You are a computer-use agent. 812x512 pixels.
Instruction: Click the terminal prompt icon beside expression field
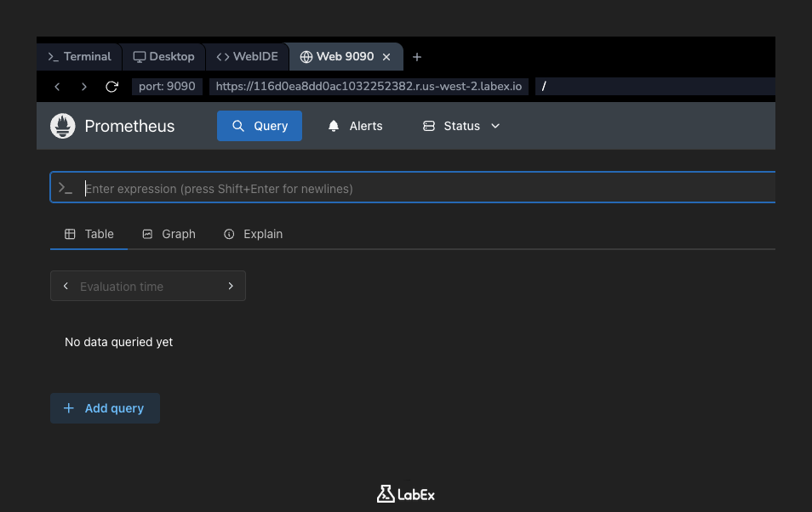[66, 188]
